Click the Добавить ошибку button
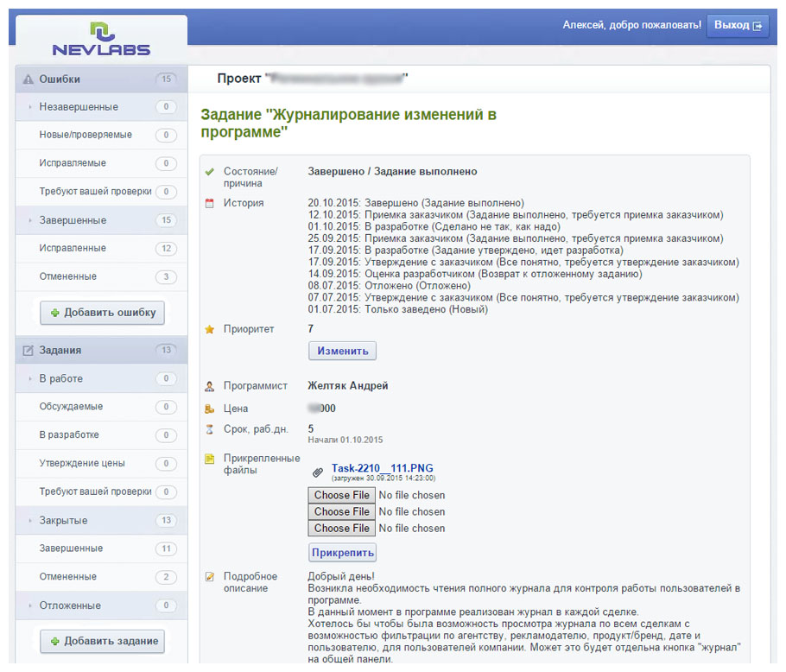 pos(102,313)
